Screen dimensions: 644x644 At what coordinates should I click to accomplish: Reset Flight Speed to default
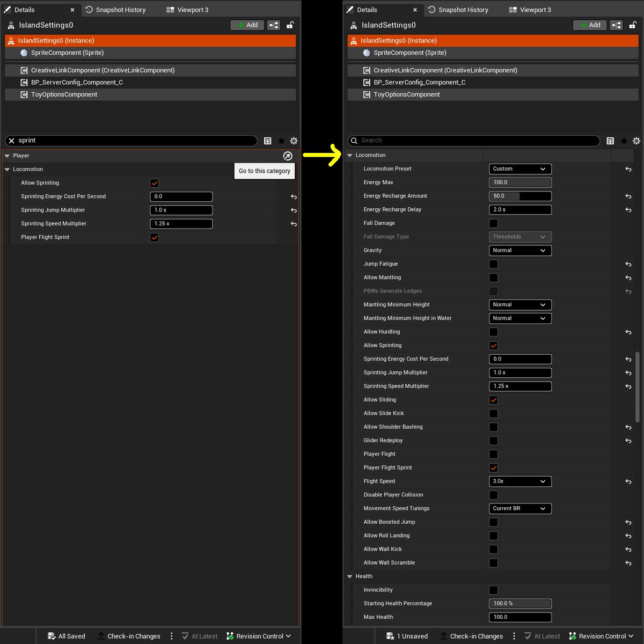point(628,481)
